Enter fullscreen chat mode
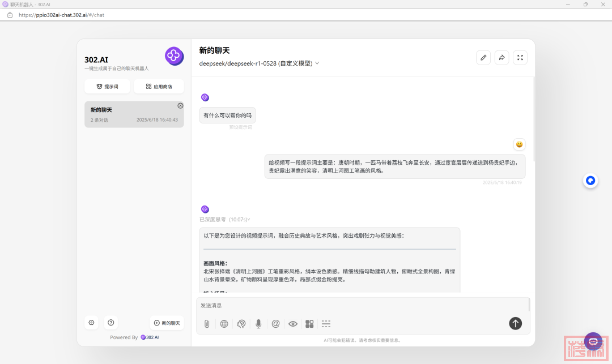Screen dimensions: 612x364 520,58
